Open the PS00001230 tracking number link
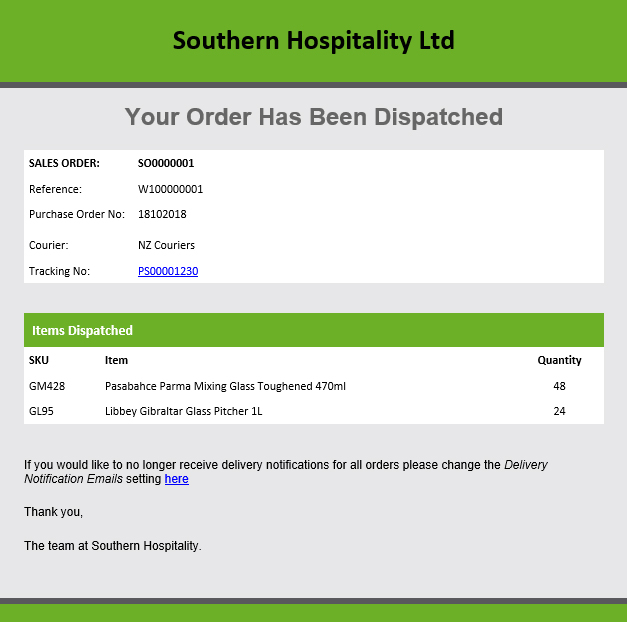The width and height of the screenshot is (627, 622). (168, 271)
